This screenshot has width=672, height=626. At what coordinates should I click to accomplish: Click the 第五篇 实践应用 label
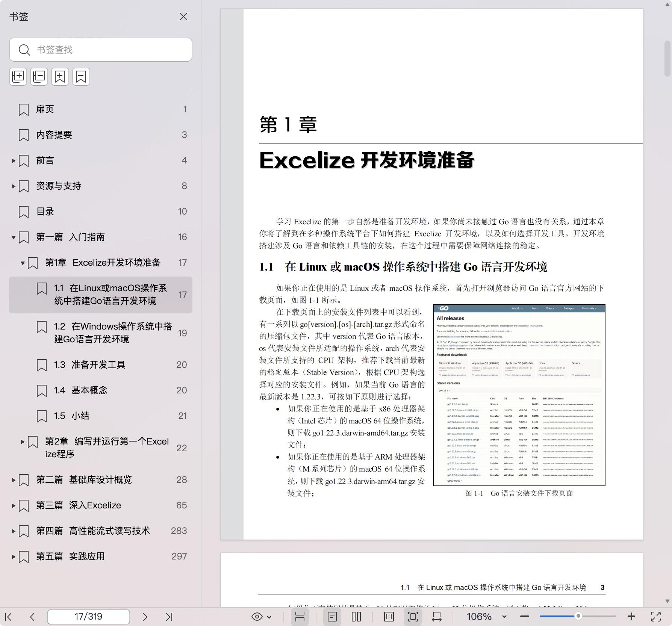click(x=70, y=556)
